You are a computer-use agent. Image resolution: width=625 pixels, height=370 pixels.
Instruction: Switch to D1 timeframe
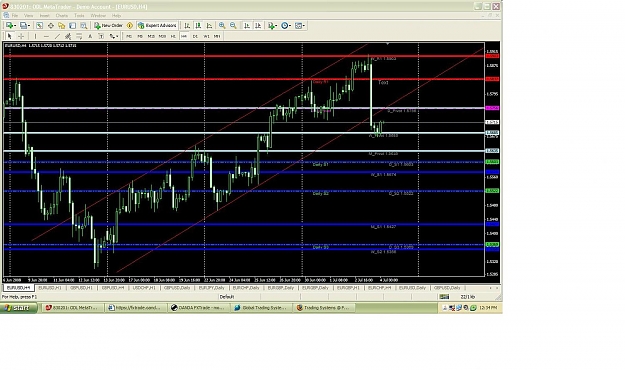pyautogui.click(x=195, y=36)
